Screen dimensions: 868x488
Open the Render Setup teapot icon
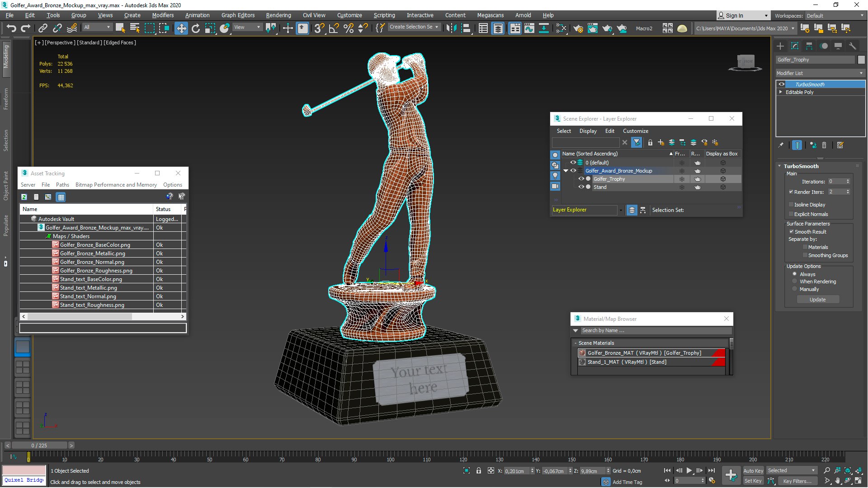click(578, 28)
